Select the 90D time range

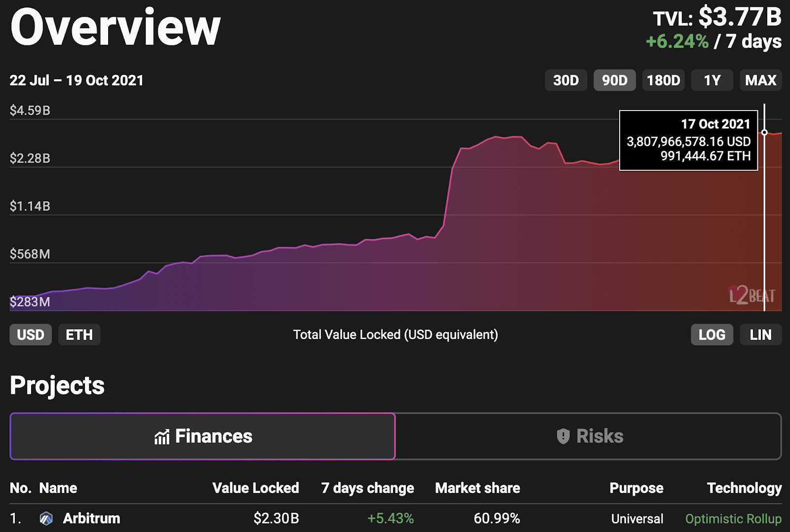[x=615, y=80]
